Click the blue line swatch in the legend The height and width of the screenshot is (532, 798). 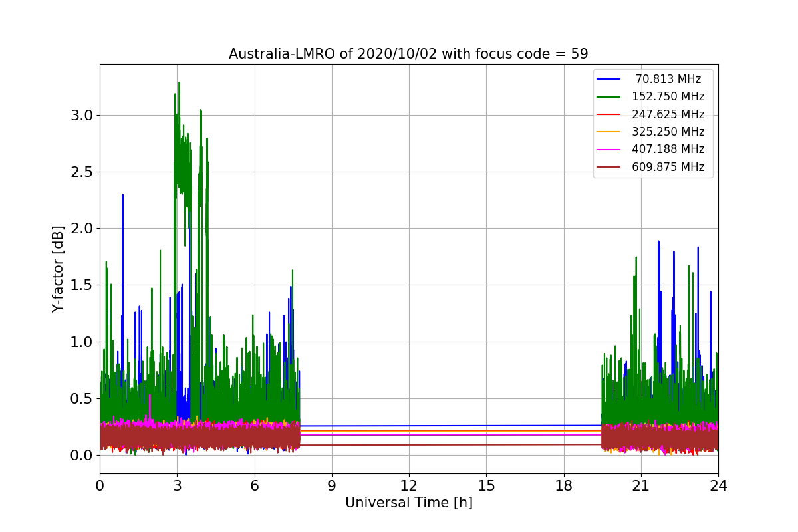[608, 79]
